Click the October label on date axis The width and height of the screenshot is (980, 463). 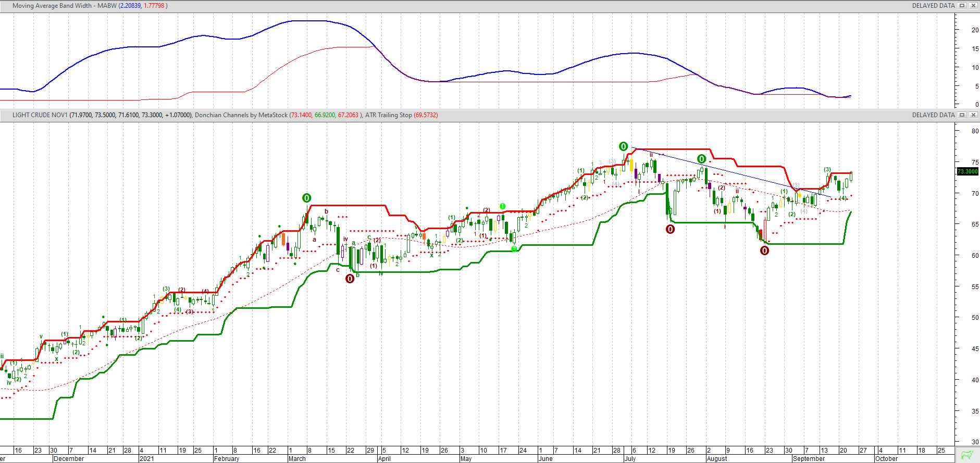886,459
